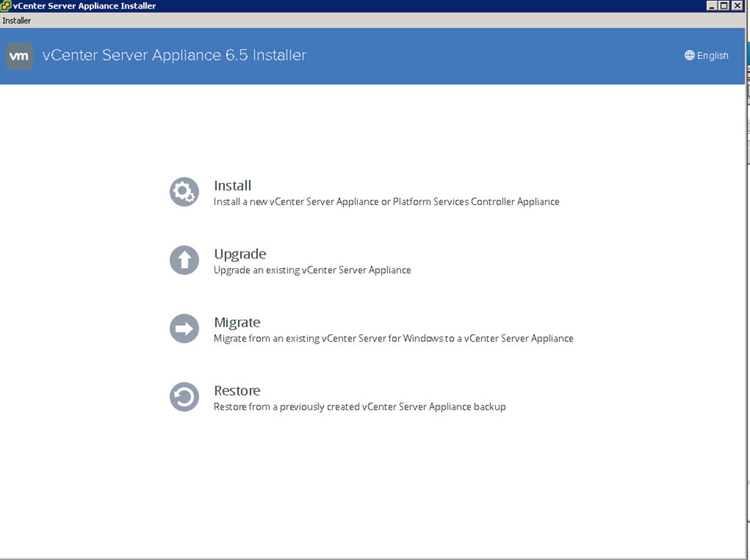Click the Restore circular-arrow icon
The width and height of the screenshot is (750, 560).
pyautogui.click(x=184, y=397)
